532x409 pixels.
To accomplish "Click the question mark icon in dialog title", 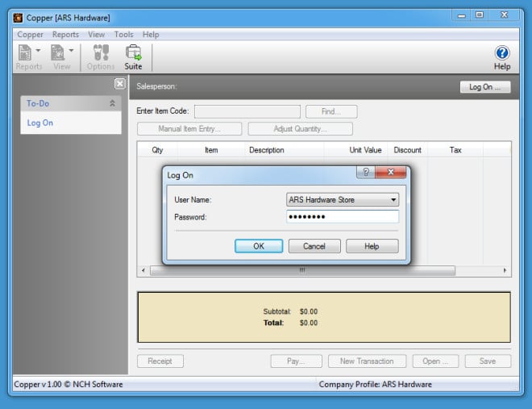I will coord(366,172).
